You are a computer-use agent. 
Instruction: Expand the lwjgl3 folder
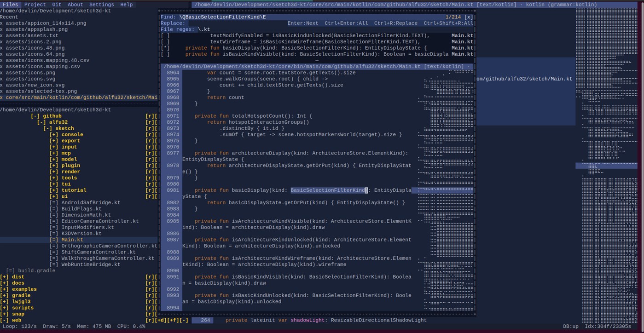pyautogui.click(x=5, y=302)
